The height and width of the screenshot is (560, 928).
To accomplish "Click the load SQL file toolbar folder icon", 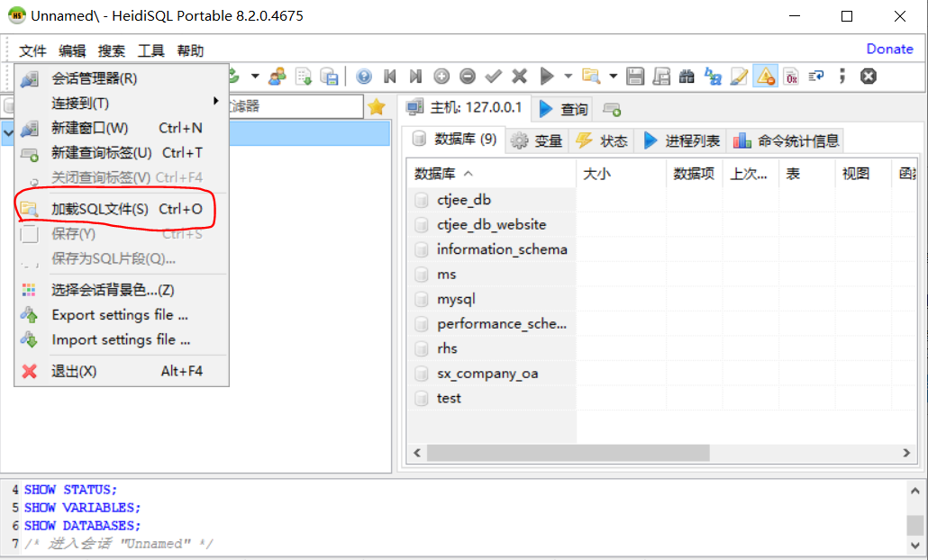I will [x=591, y=77].
